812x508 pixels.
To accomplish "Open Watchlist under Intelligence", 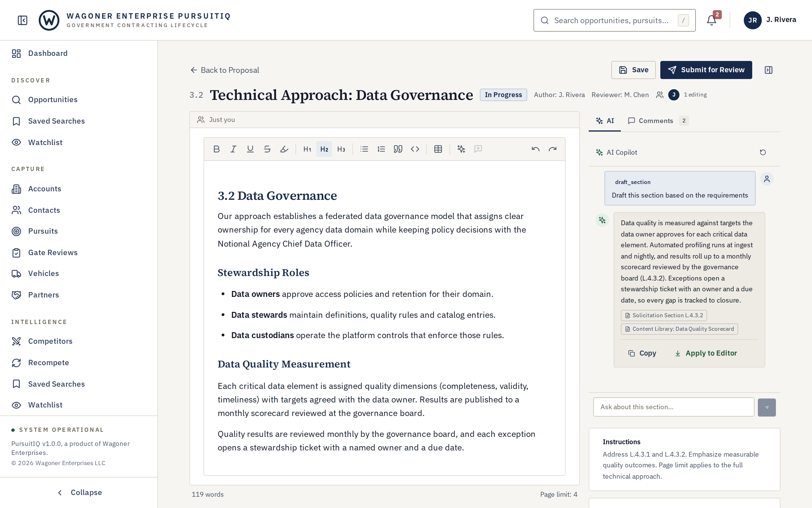I will coord(78,405).
